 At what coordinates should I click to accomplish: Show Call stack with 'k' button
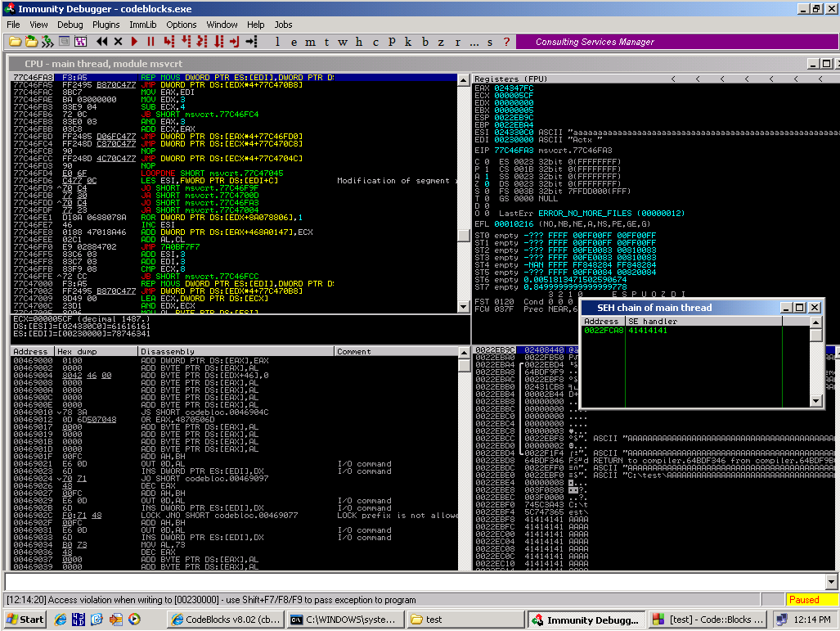pyautogui.click(x=408, y=42)
